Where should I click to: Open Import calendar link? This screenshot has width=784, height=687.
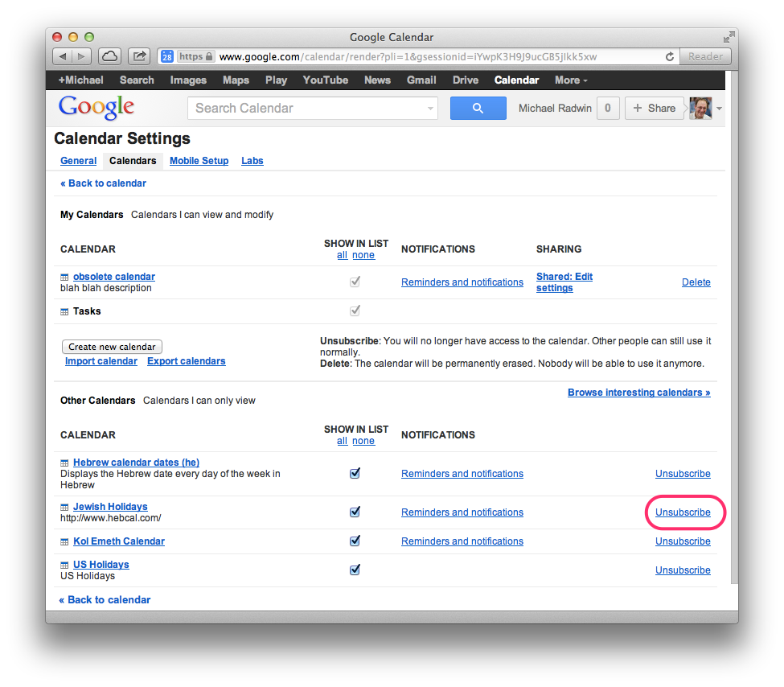pos(101,361)
